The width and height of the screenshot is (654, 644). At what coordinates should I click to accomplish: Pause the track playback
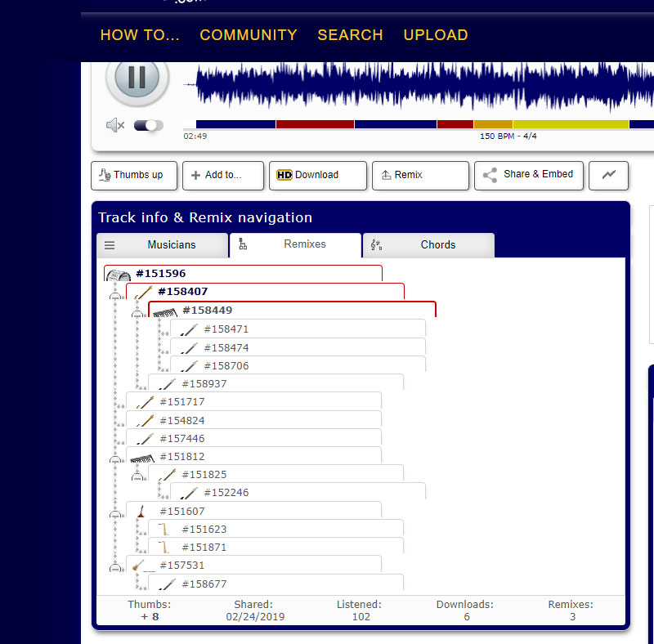tap(137, 77)
